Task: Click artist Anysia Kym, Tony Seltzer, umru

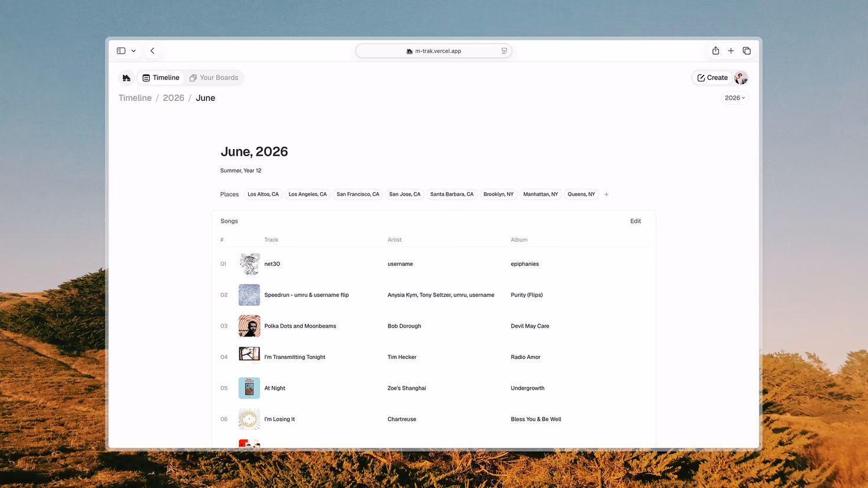Action: click(x=441, y=295)
